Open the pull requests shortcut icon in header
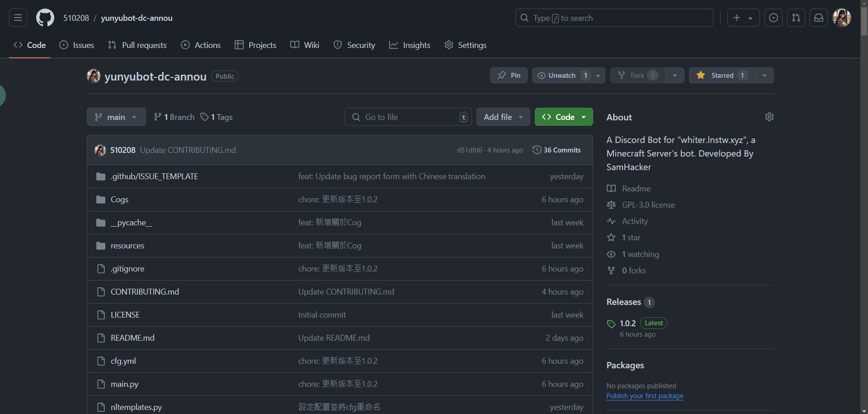Screen dimensions: 868x414 click(796, 18)
